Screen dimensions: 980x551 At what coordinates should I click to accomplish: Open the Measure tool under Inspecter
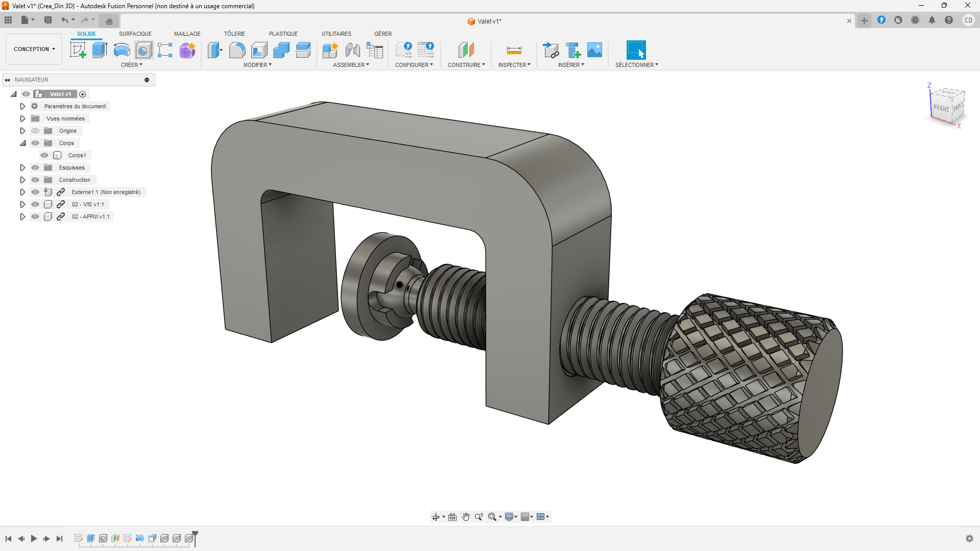point(514,50)
